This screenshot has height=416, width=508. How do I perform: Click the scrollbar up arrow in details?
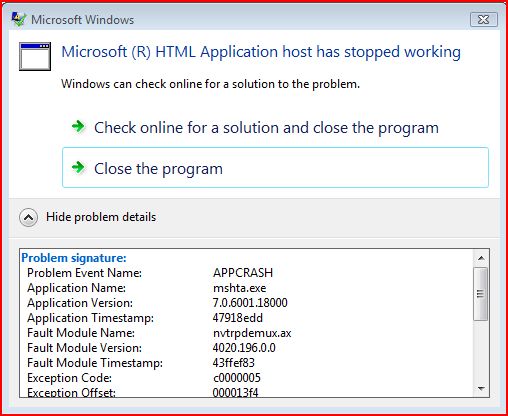coord(481,258)
